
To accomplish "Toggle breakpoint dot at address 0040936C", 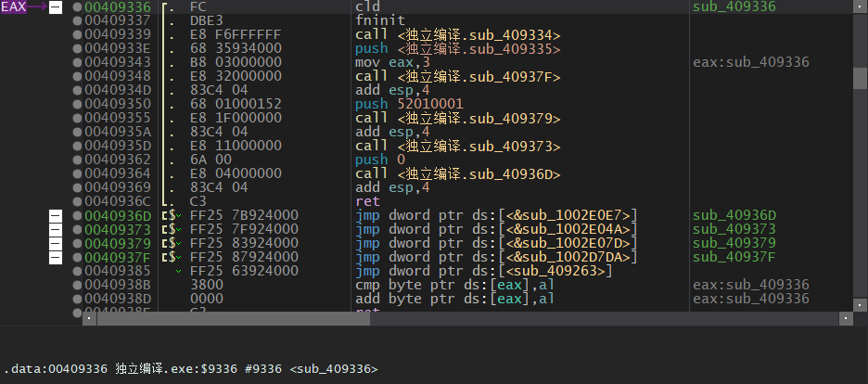I will coord(78,201).
